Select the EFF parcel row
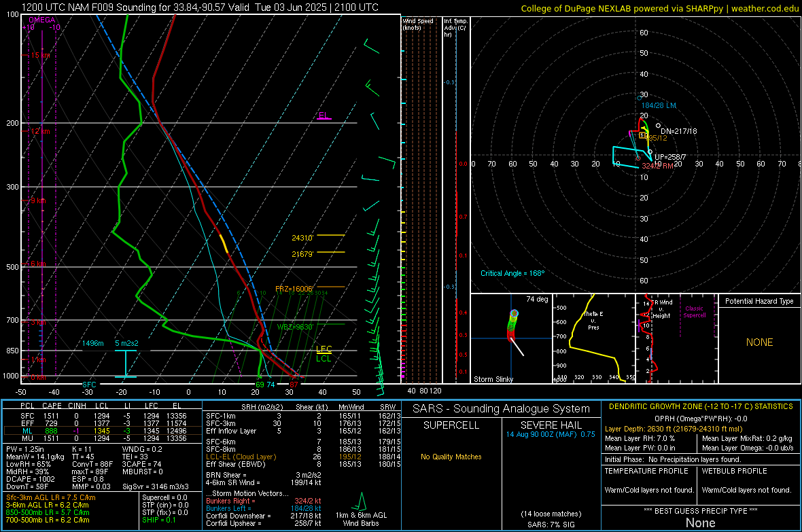The height and width of the screenshot is (532, 802). click(103, 423)
